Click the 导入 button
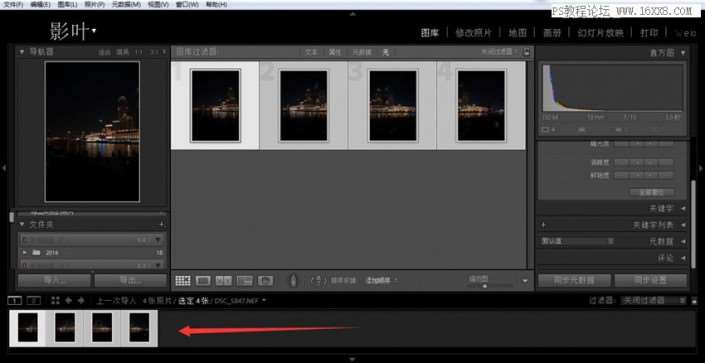The height and width of the screenshot is (363, 705). click(54, 281)
